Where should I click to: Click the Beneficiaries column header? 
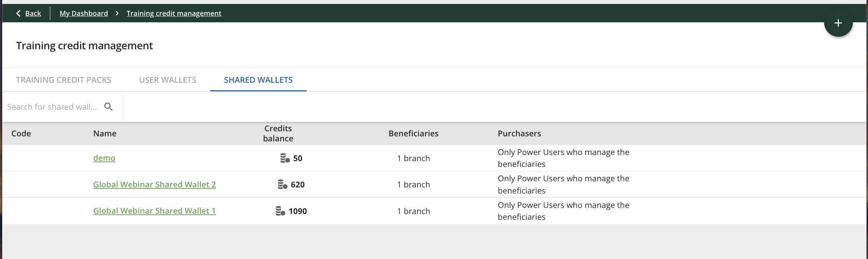click(413, 133)
